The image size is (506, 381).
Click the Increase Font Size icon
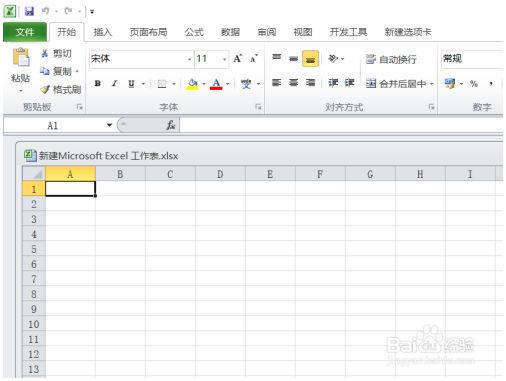(x=238, y=59)
